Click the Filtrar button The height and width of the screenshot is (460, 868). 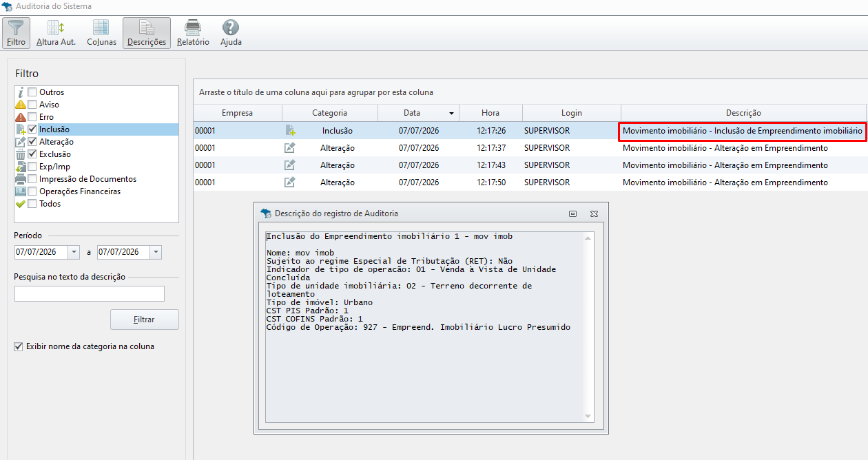(x=145, y=320)
